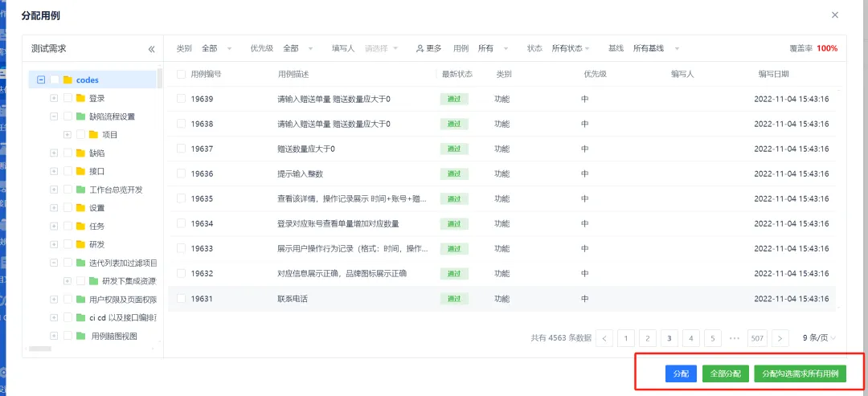Toggle the select-all header checkbox

click(181, 74)
